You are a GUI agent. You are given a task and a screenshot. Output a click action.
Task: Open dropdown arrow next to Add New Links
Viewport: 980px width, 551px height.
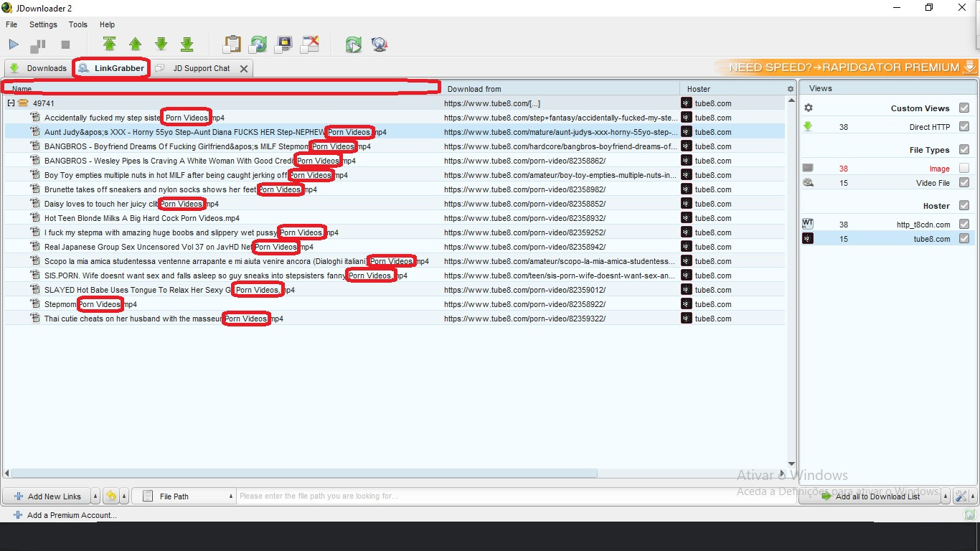click(95, 496)
